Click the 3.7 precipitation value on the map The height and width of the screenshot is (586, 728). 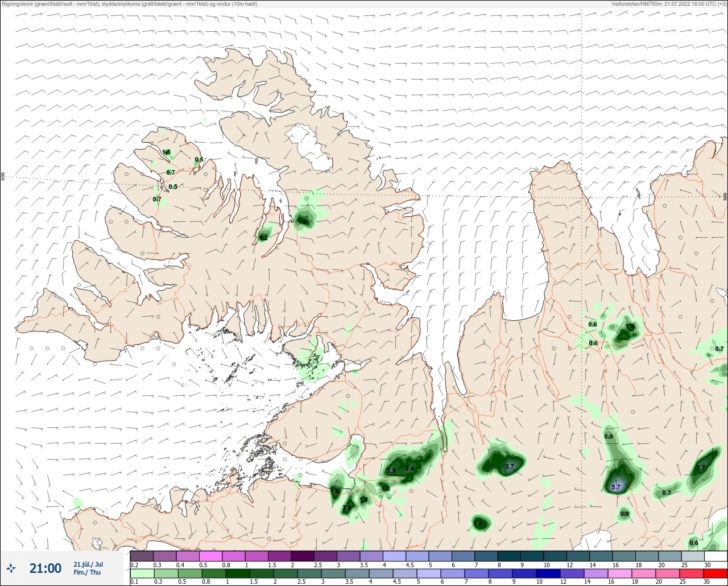point(510,467)
